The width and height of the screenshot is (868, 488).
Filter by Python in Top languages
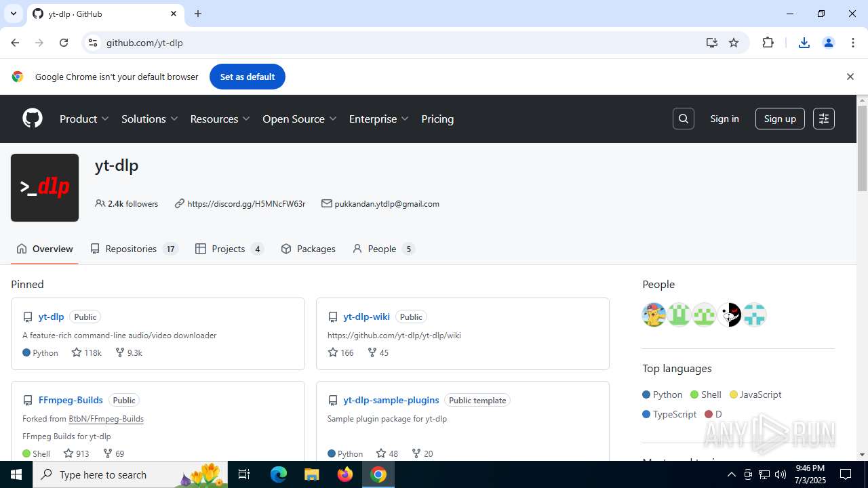663,394
